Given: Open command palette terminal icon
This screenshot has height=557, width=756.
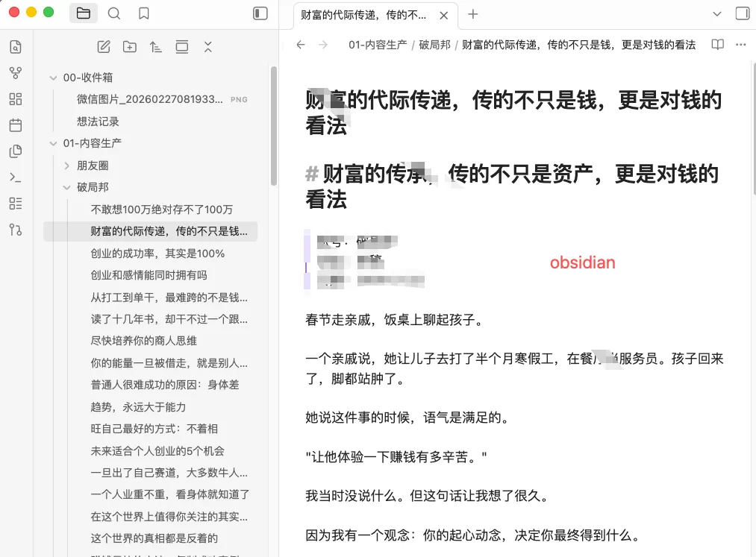Looking at the screenshot, I should pyautogui.click(x=16, y=177).
